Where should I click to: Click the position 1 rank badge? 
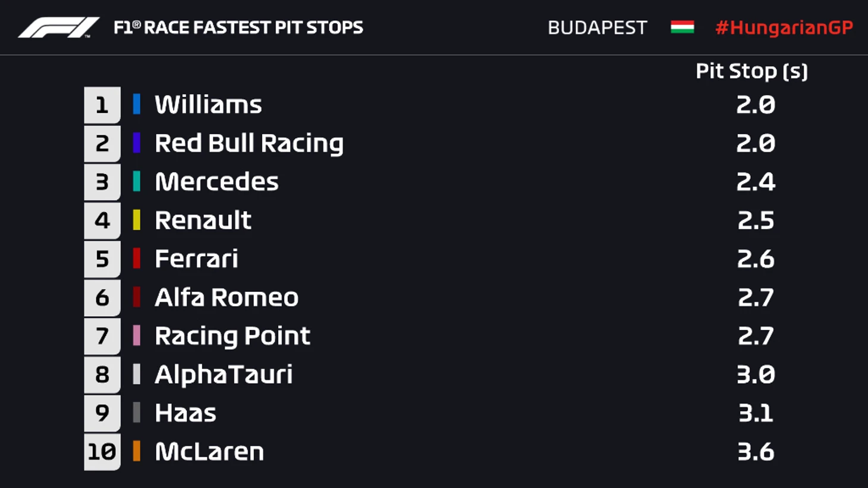(x=102, y=105)
